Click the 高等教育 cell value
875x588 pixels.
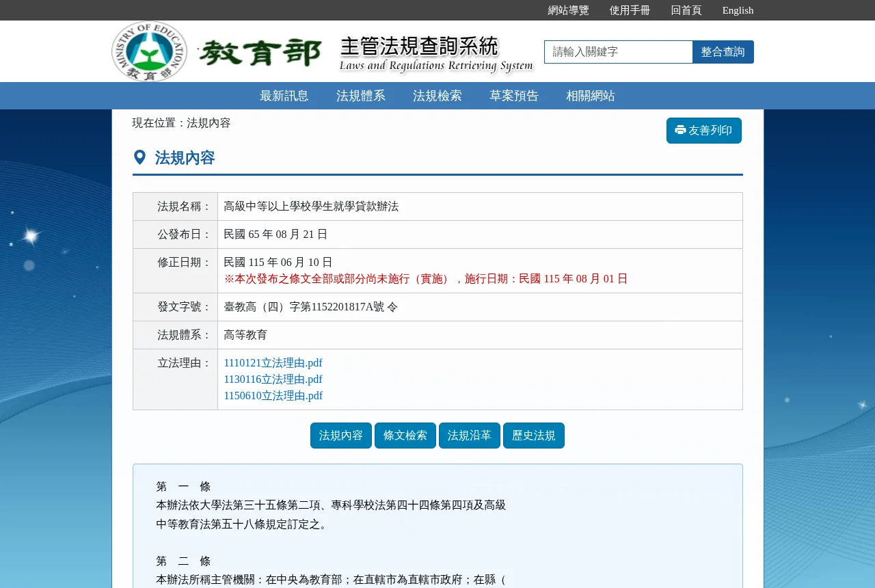(246, 335)
